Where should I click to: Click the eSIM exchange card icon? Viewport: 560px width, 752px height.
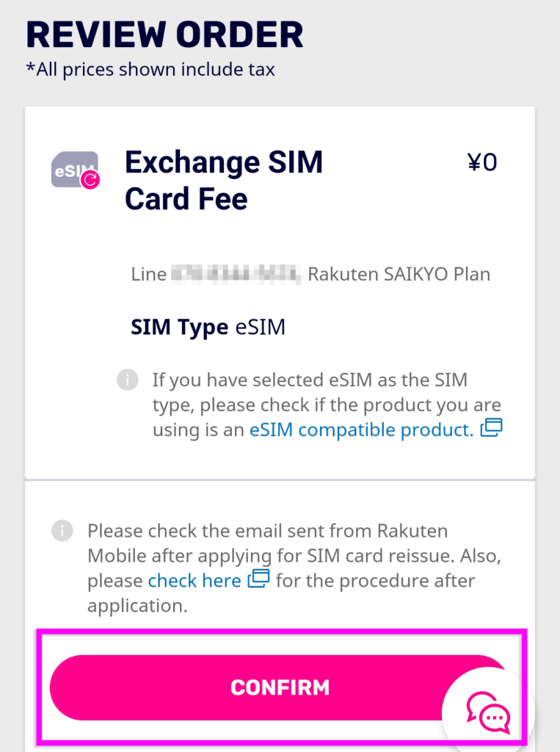pyautogui.click(x=75, y=170)
